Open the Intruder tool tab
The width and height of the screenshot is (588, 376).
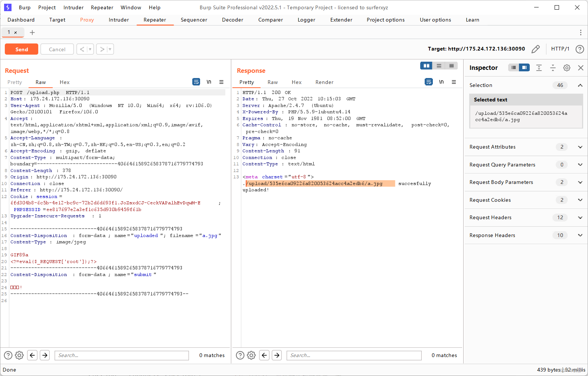[119, 20]
